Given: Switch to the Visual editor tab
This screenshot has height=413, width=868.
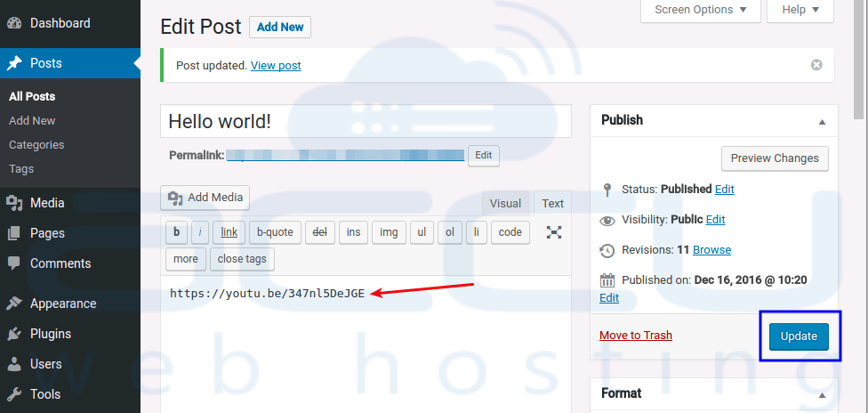Looking at the screenshot, I should (505, 204).
